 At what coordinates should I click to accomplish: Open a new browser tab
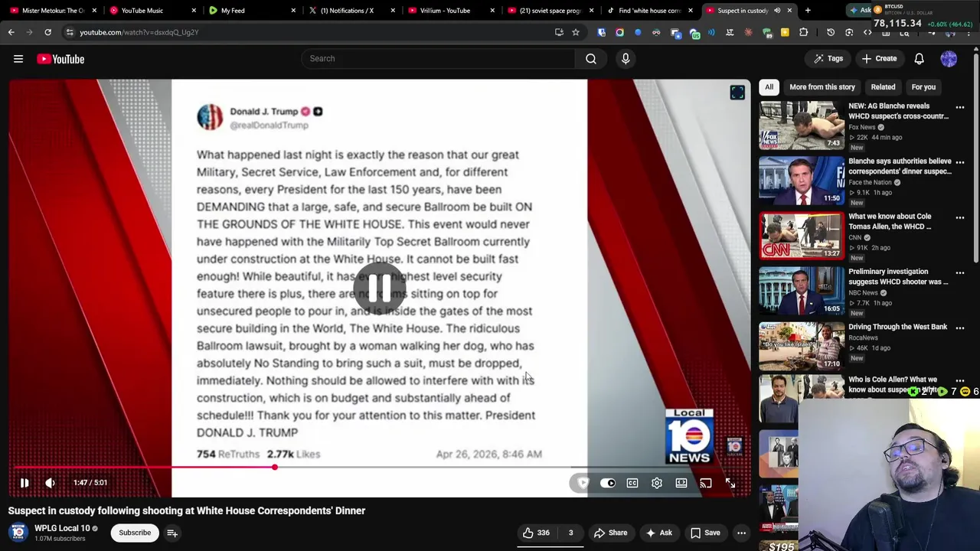808,11
